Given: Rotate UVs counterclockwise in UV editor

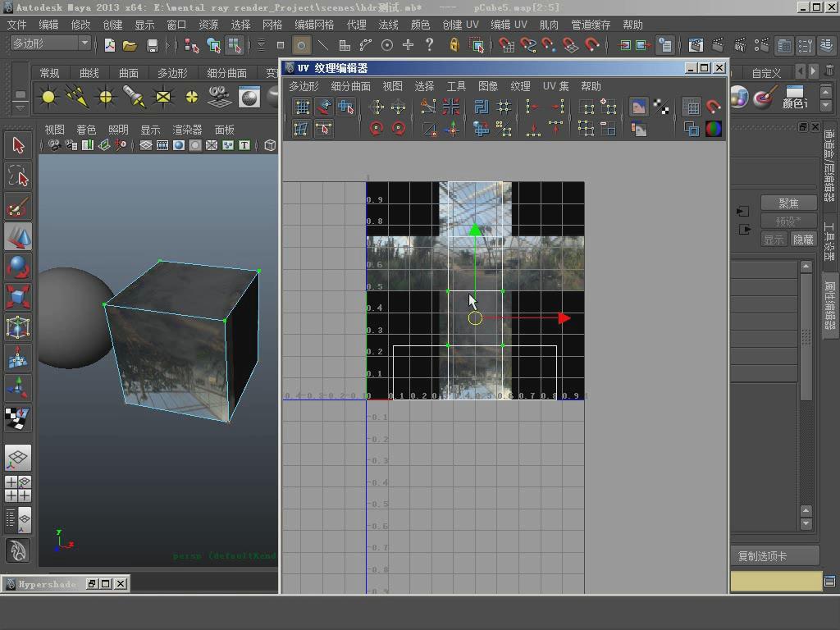Looking at the screenshot, I should [x=377, y=129].
